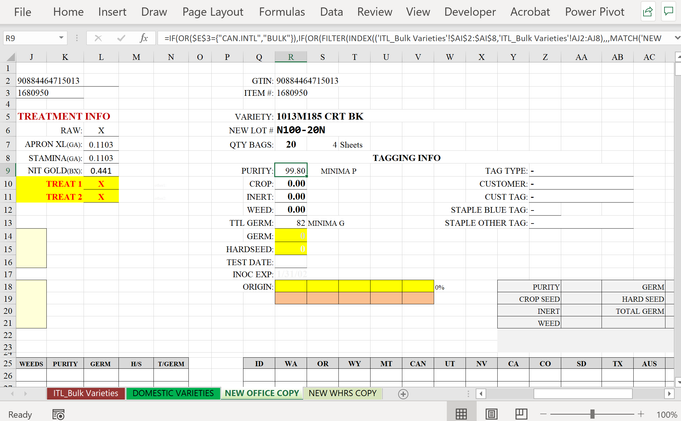Switch to NEW WHRS COPY sheet
The image size is (681, 421).
pyautogui.click(x=343, y=393)
